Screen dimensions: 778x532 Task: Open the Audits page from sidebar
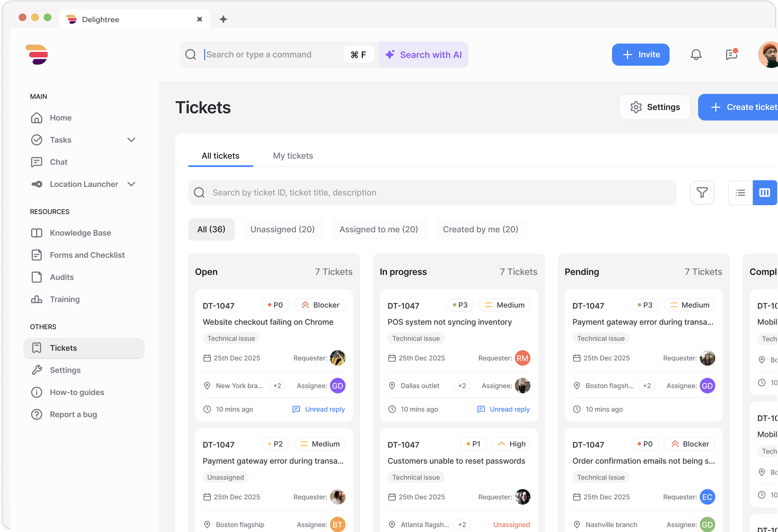(62, 277)
